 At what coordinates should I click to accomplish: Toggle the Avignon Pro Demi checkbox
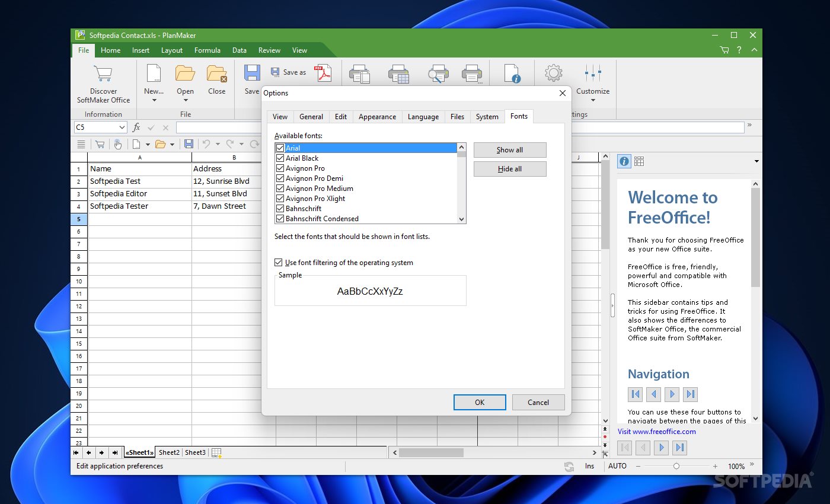280,178
